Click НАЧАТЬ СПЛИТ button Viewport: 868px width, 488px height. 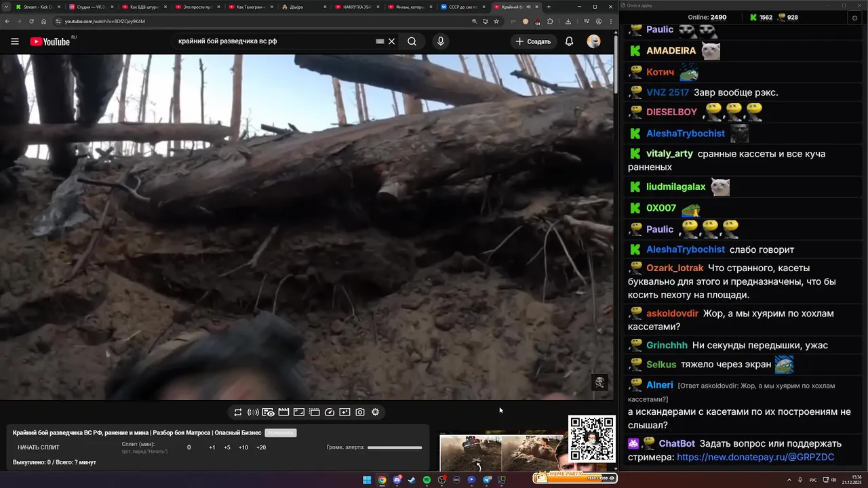[39, 447]
